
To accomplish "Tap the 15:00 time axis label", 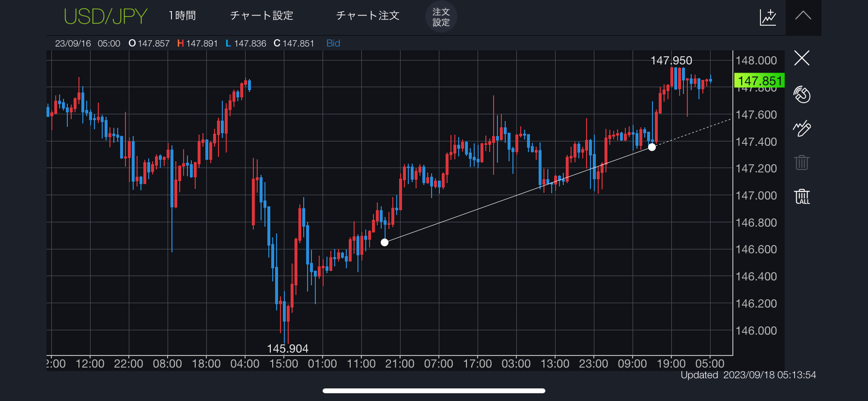I will point(283,364).
